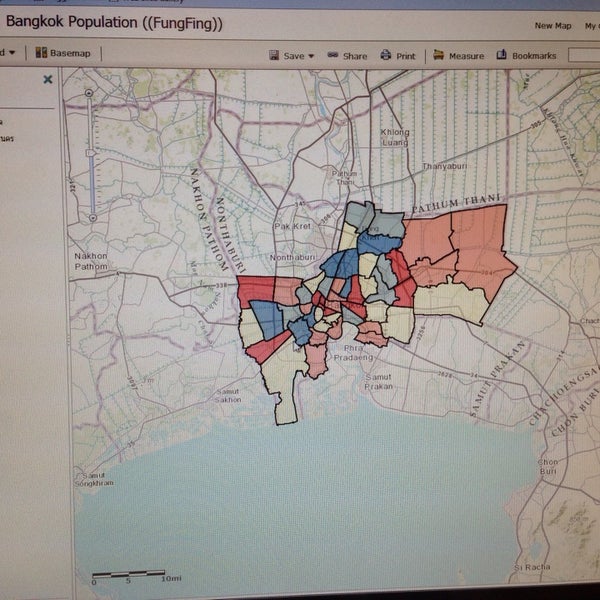
Task: Click the map title Bangkok Population
Action: click(x=114, y=22)
